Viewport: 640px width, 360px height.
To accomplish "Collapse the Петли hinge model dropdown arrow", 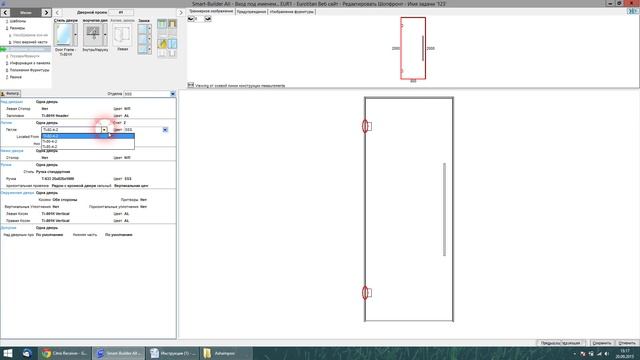I will (x=104, y=130).
